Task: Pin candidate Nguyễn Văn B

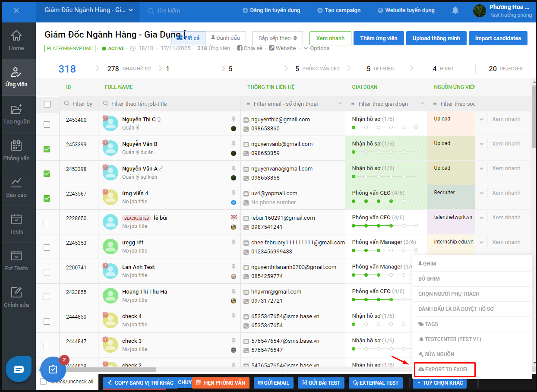Action: pos(234,144)
